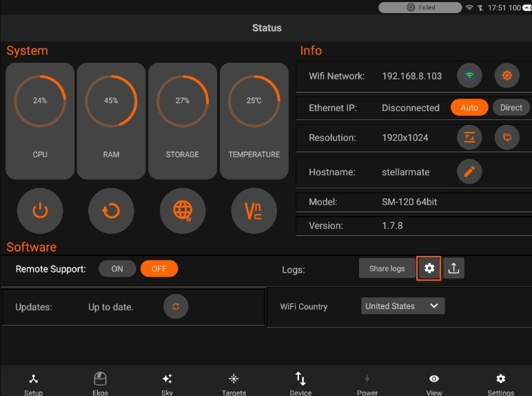Screen dimensions: 532x396
Task: Click the Up to date. status text
Action: (x=111, y=307)
